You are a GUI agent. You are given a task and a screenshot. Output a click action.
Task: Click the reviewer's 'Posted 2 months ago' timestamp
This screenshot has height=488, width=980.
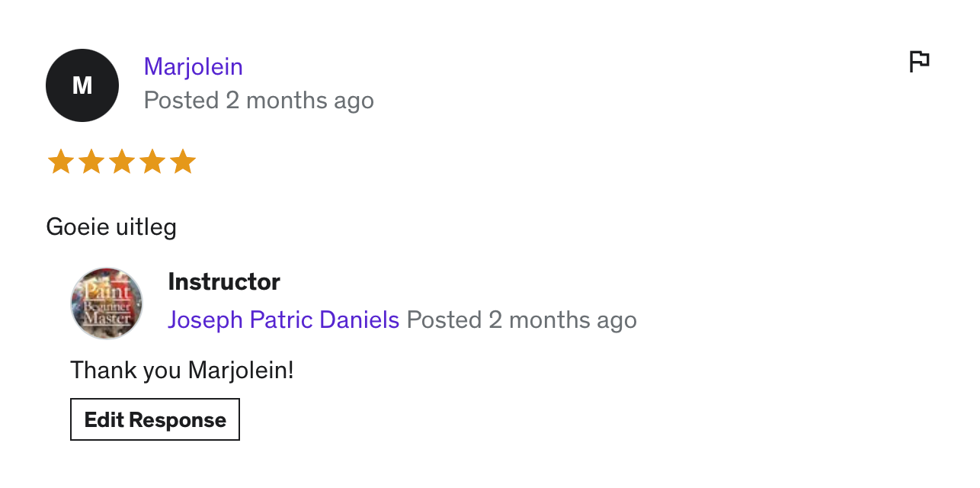(259, 101)
